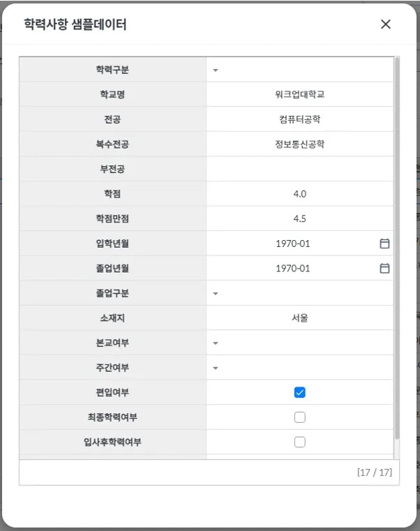Edit the 학점 value 4.0
420x531 pixels.
(299, 194)
